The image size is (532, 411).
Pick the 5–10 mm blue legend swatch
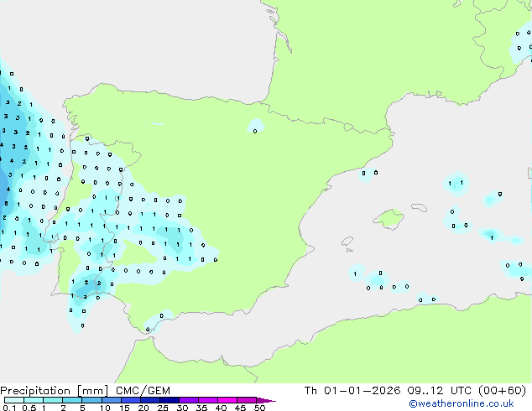pos(91,400)
